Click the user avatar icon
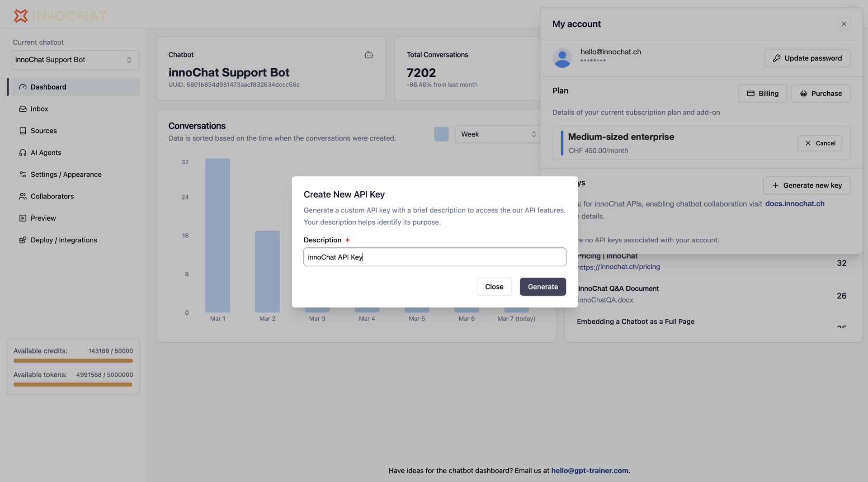This screenshot has height=482, width=868. point(562,58)
